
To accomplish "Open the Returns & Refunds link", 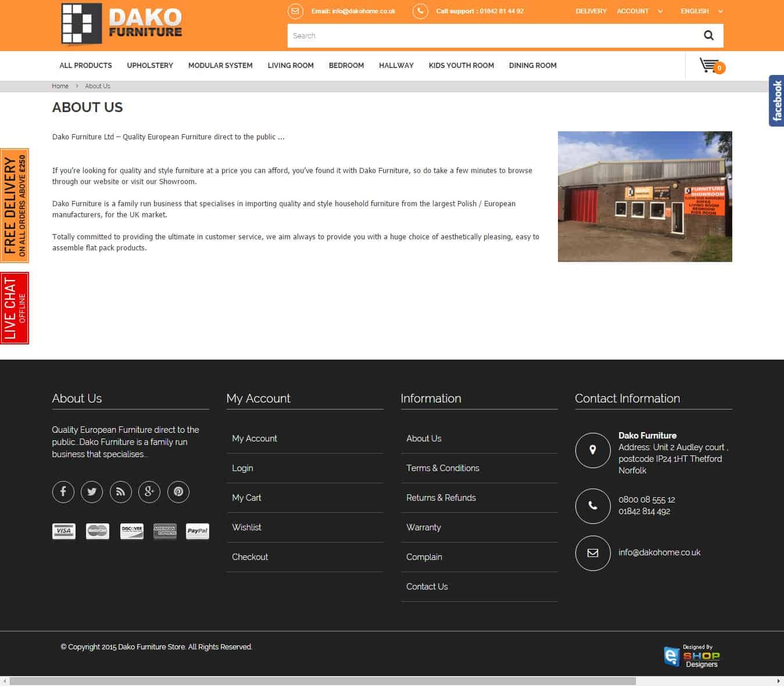I will coord(441,498).
